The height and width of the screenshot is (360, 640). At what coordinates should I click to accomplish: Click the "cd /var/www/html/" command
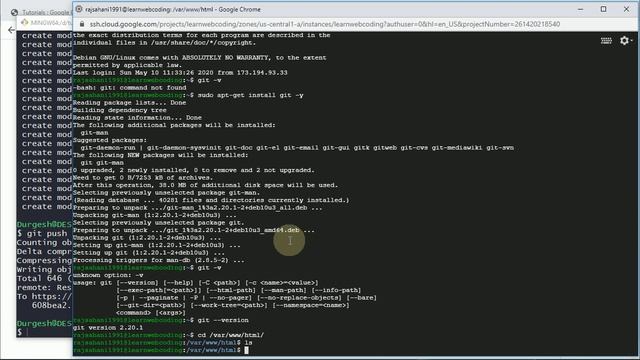click(x=231, y=335)
